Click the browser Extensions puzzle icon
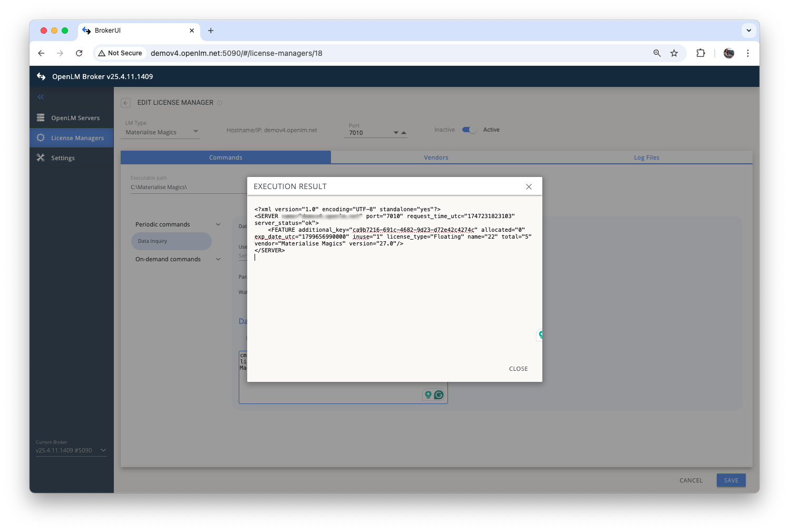789x532 pixels. (700, 53)
